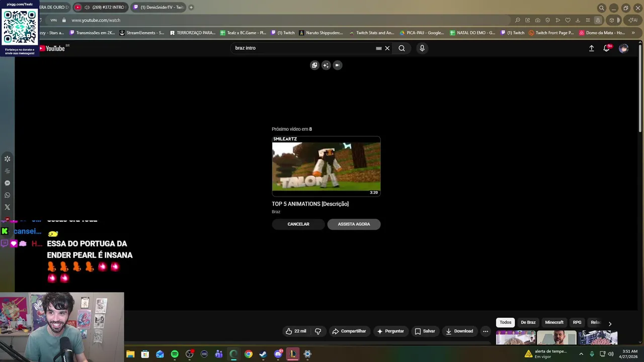
Task: Click the video camera overlay icon
Action: pyautogui.click(x=338, y=65)
